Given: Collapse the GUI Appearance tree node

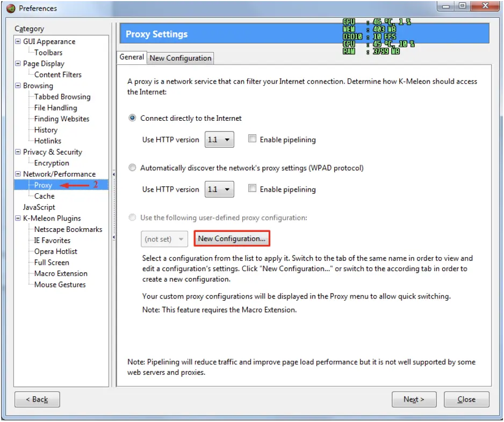Looking at the screenshot, I should point(18,41).
